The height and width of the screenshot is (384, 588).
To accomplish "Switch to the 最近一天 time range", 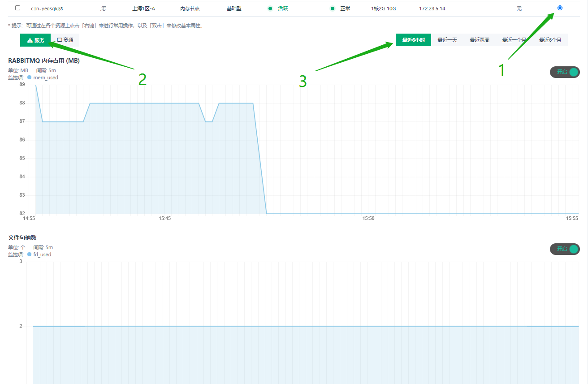I will [447, 40].
